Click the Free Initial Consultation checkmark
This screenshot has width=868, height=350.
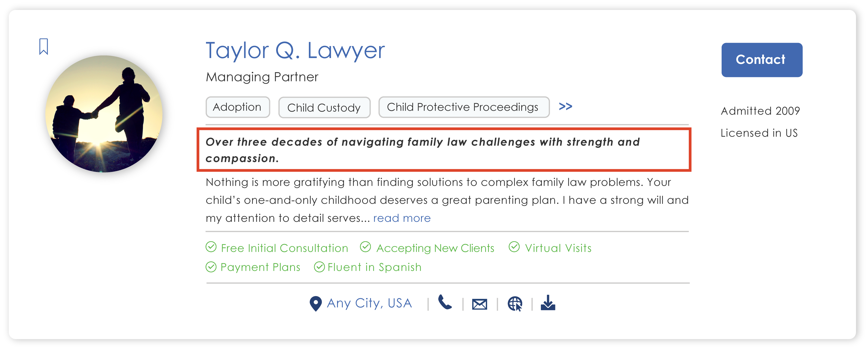tap(211, 247)
